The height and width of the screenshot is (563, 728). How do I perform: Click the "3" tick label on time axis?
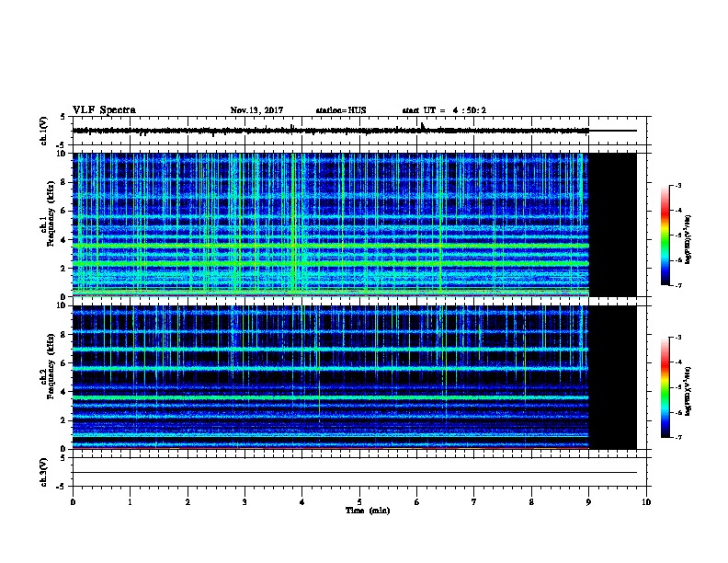click(x=245, y=502)
